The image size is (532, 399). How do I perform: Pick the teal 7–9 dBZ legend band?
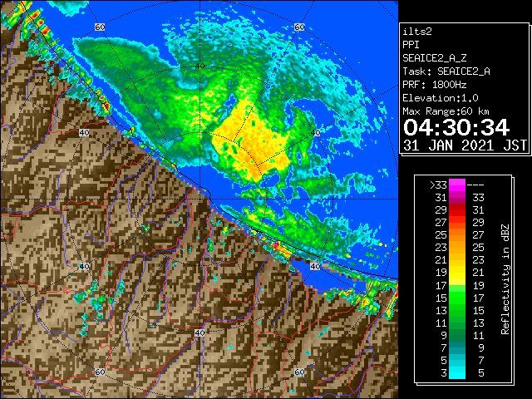pos(457,347)
